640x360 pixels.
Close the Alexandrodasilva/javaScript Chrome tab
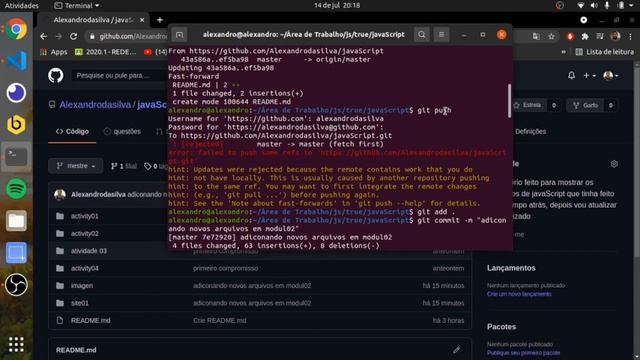142,20
